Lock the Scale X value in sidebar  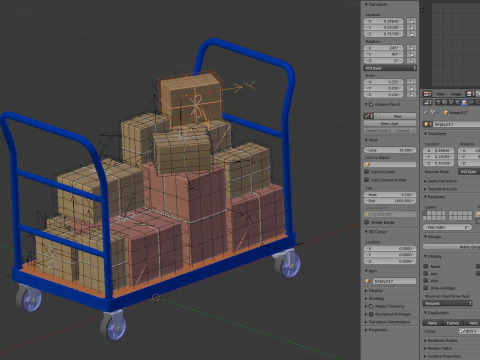(411, 82)
